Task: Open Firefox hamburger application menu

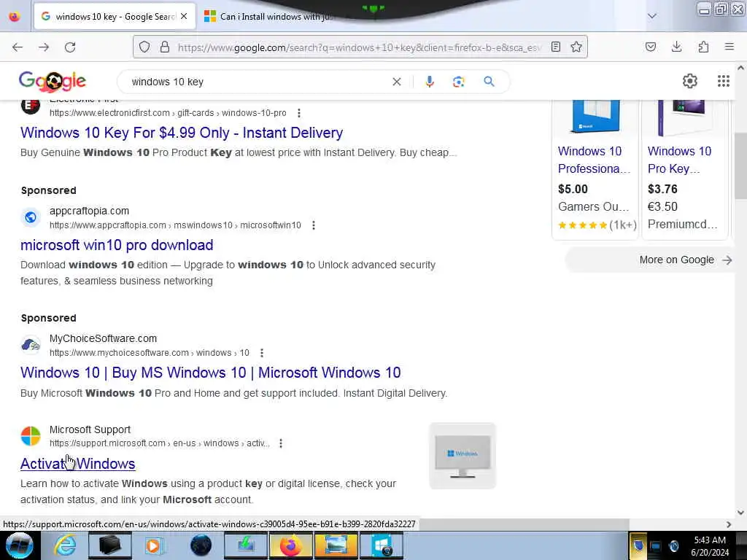Action: click(729, 47)
